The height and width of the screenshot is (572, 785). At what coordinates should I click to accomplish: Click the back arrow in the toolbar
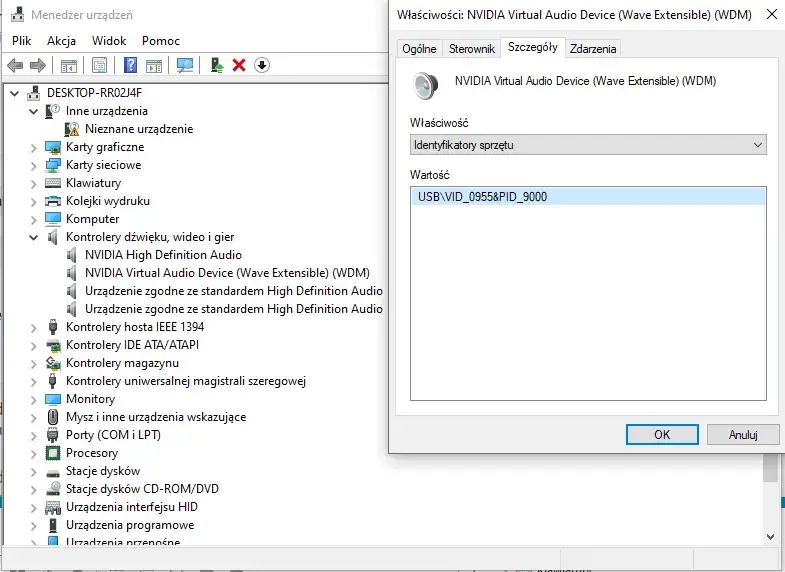(15, 65)
